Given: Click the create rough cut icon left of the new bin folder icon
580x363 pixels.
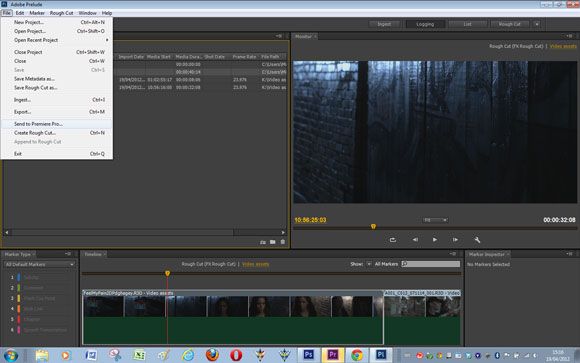Looking at the screenshot, I should tap(263, 242).
